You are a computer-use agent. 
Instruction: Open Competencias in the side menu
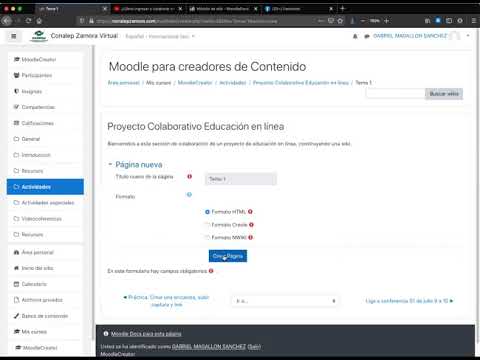point(45,107)
